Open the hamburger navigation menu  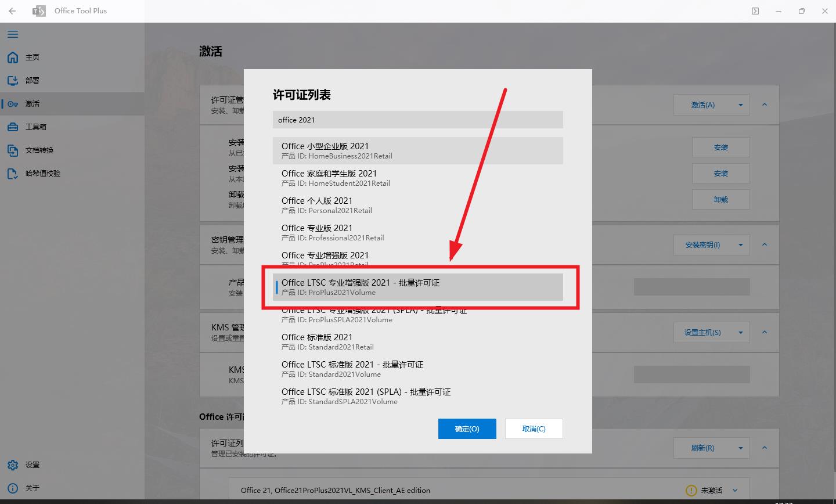pos(13,34)
